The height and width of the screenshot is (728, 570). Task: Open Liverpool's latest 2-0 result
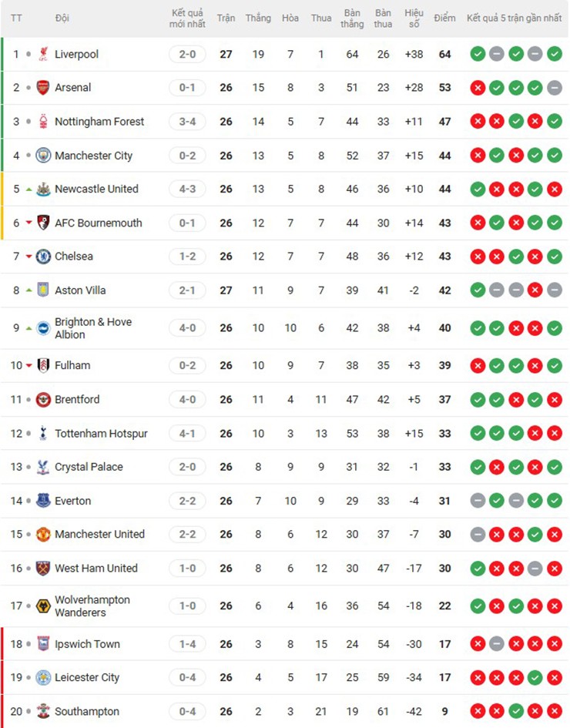pyautogui.click(x=187, y=54)
